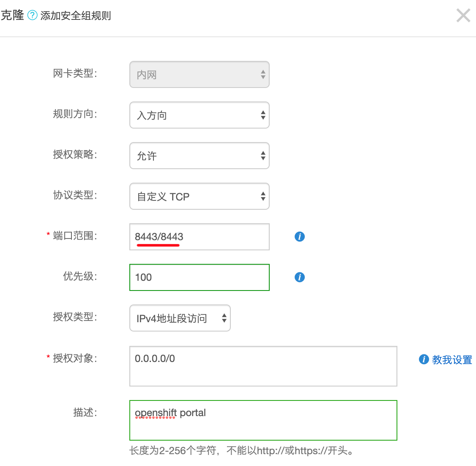Click the 授权对象 label

tap(75, 358)
